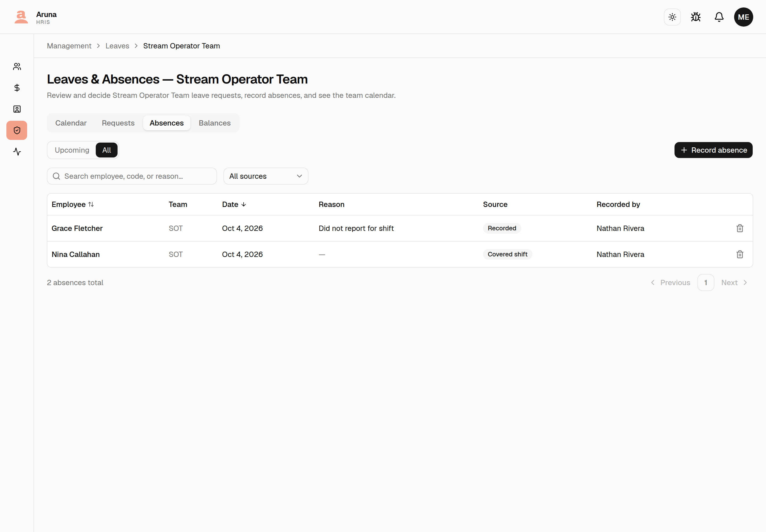The height and width of the screenshot is (532, 766).
Task: Open the dollar payroll sidebar icon
Action: [17, 88]
